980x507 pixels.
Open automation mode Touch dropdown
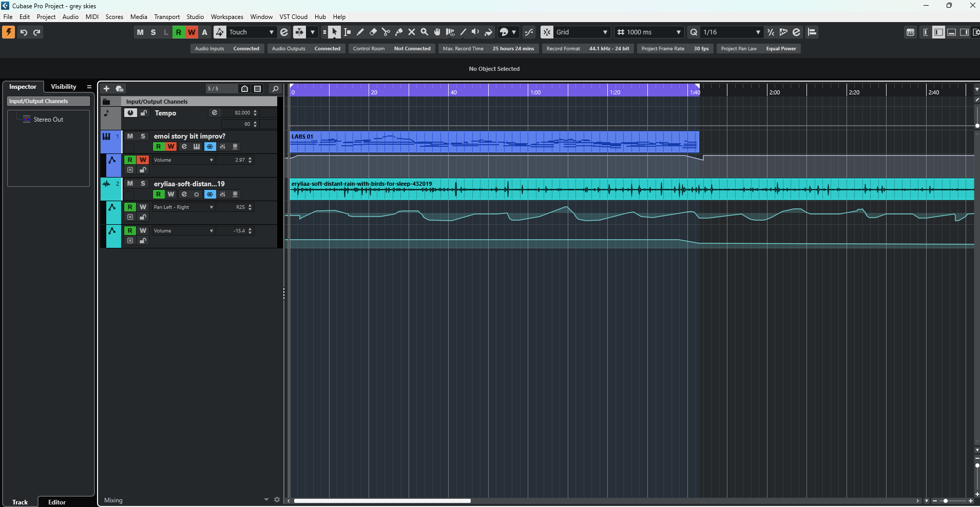[x=251, y=32]
